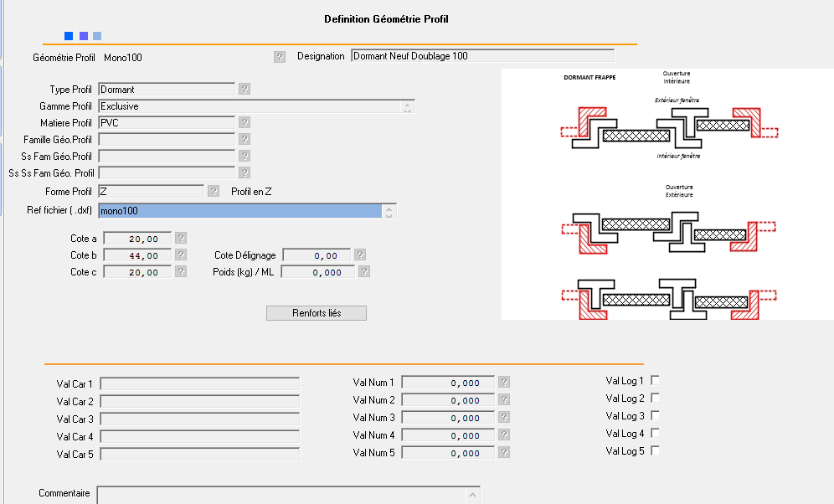Click the Val Car 1 input field
The height and width of the screenshot is (504, 834).
(x=198, y=383)
